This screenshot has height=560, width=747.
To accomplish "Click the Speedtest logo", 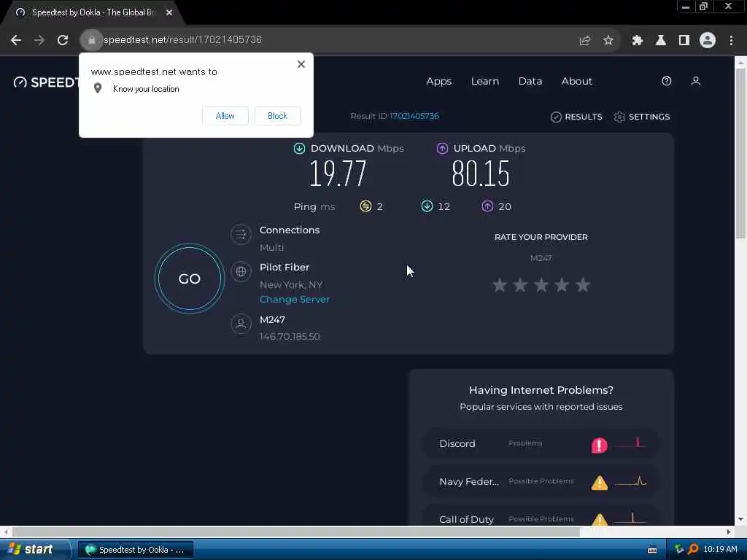I will click(x=46, y=82).
